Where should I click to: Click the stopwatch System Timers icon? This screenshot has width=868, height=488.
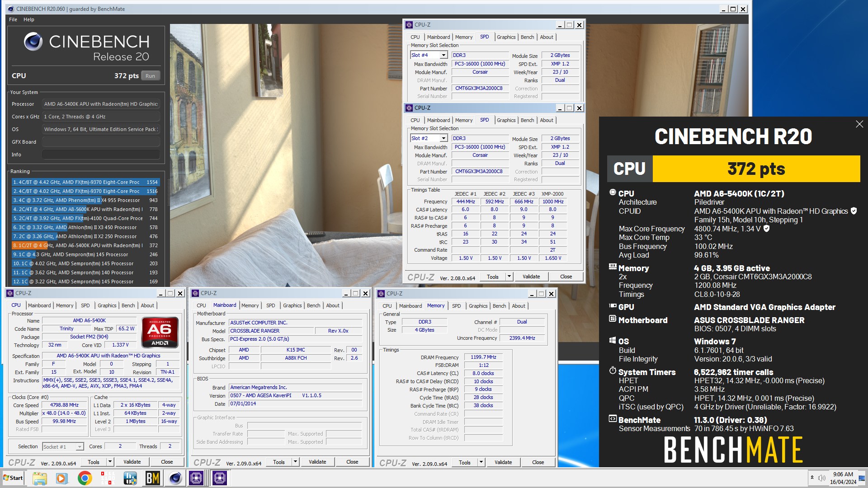coord(613,371)
